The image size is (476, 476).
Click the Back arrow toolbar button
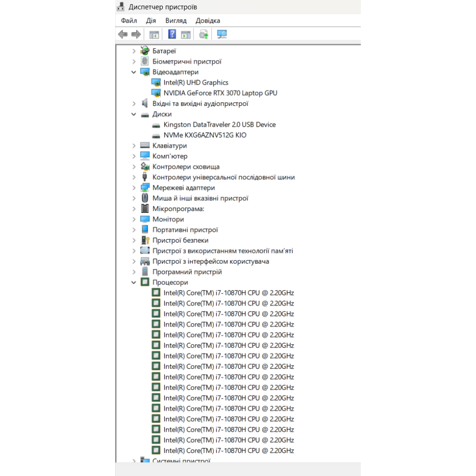coord(123,34)
